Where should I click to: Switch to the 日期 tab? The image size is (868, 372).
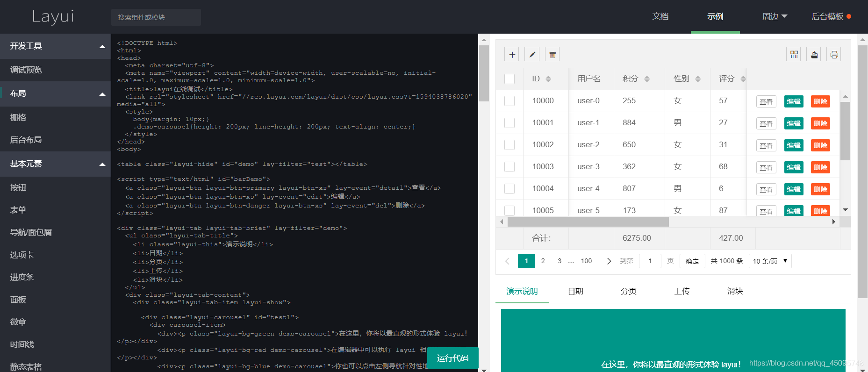pos(575,292)
